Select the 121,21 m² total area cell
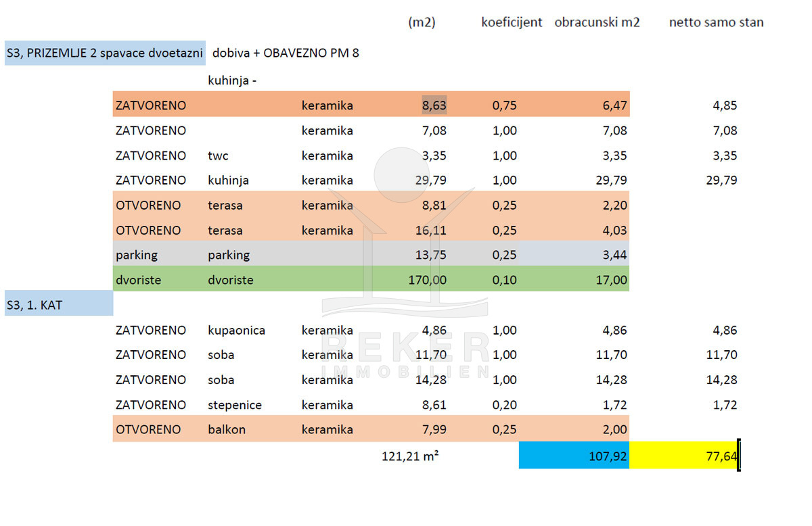This screenshot has height=526, width=812. [410, 456]
